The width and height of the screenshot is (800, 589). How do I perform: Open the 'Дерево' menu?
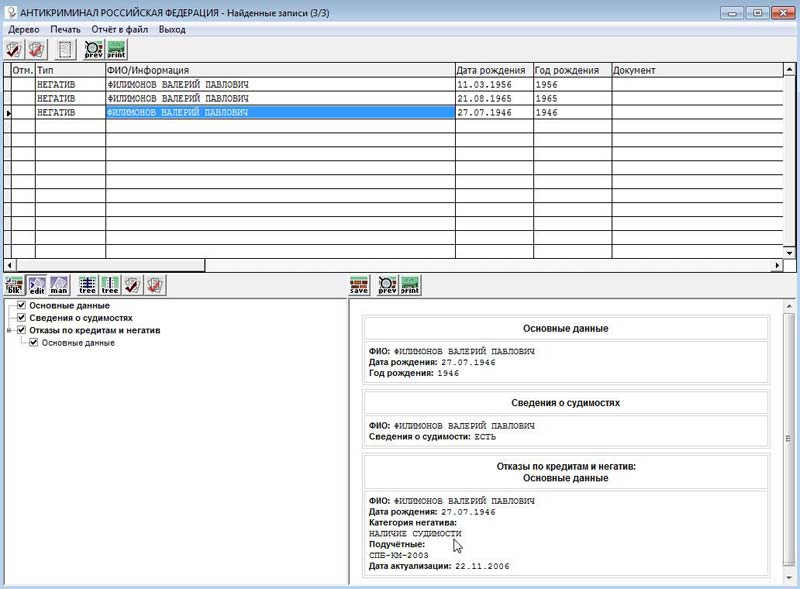(x=23, y=30)
